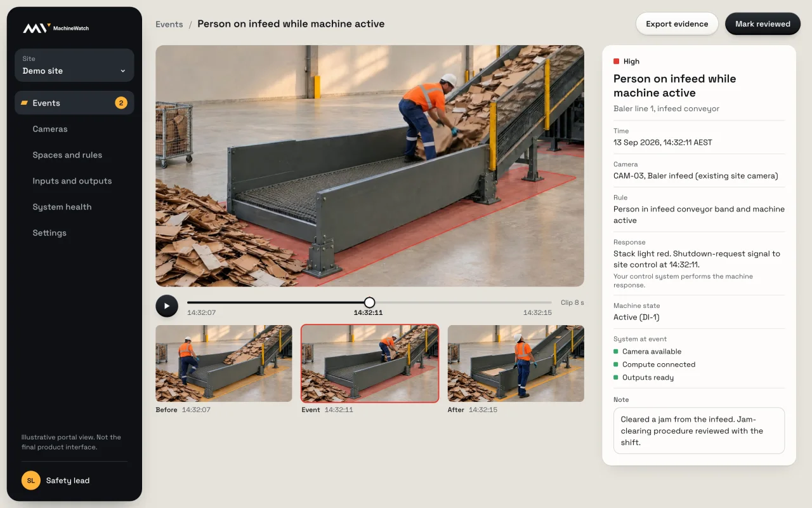
Task: Click the timeline scrubber handle
Action: (369, 303)
